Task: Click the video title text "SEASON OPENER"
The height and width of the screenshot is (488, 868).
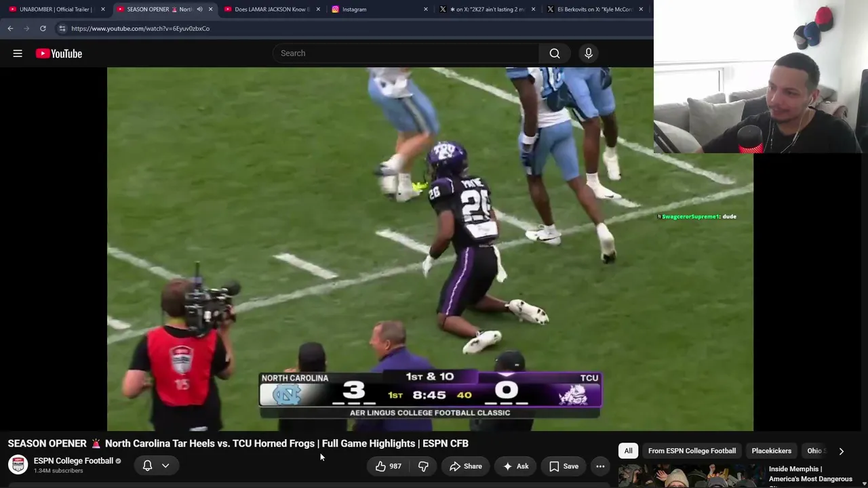Action: coord(47,443)
